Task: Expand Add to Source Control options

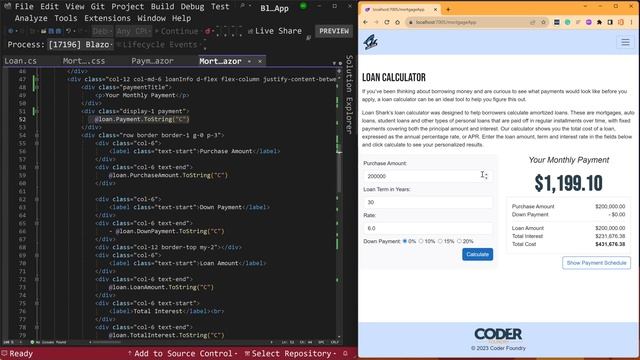Action: [236, 353]
